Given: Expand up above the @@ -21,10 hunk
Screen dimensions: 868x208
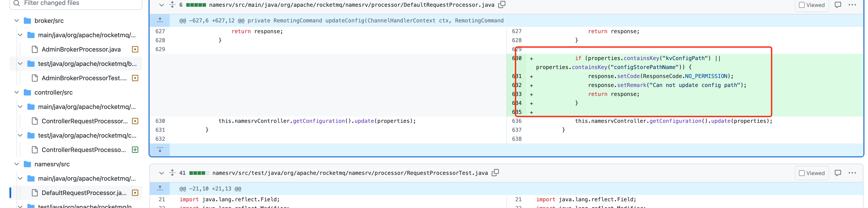Looking at the screenshot, I should tap(160, 188).
